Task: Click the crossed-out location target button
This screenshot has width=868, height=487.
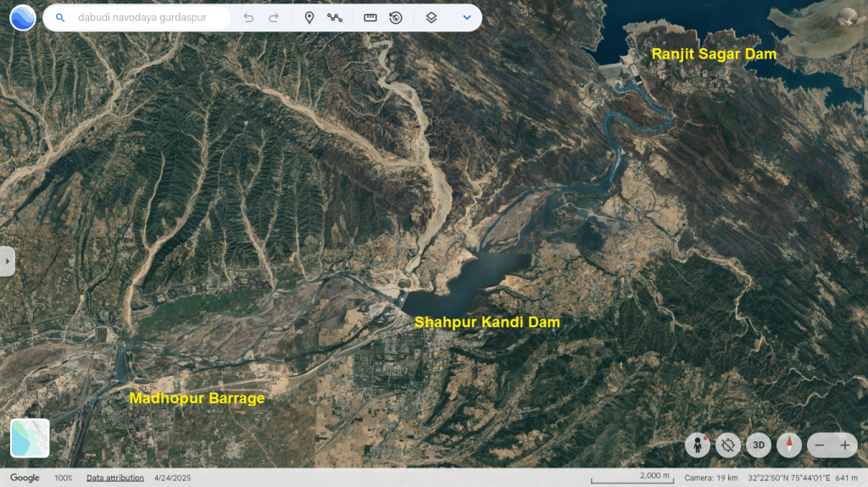Action: (727, 445)
